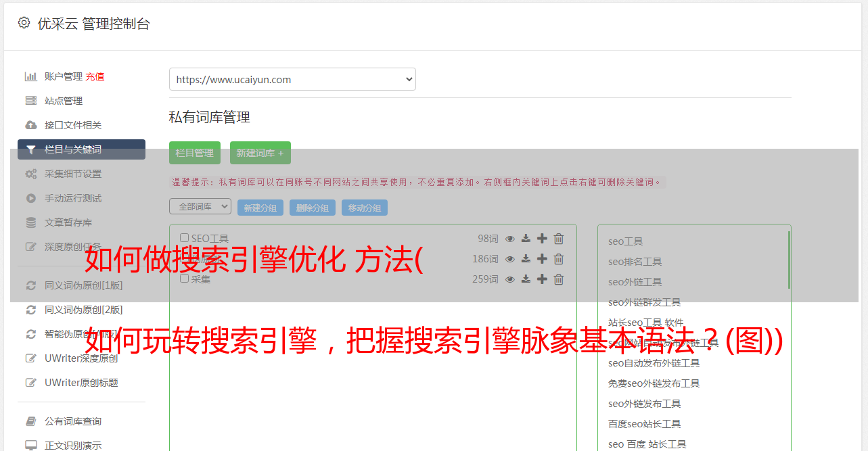This screenshot has width=868, height=451.
Task: Export the 186词 library with download icon
Action: [526, 259]
